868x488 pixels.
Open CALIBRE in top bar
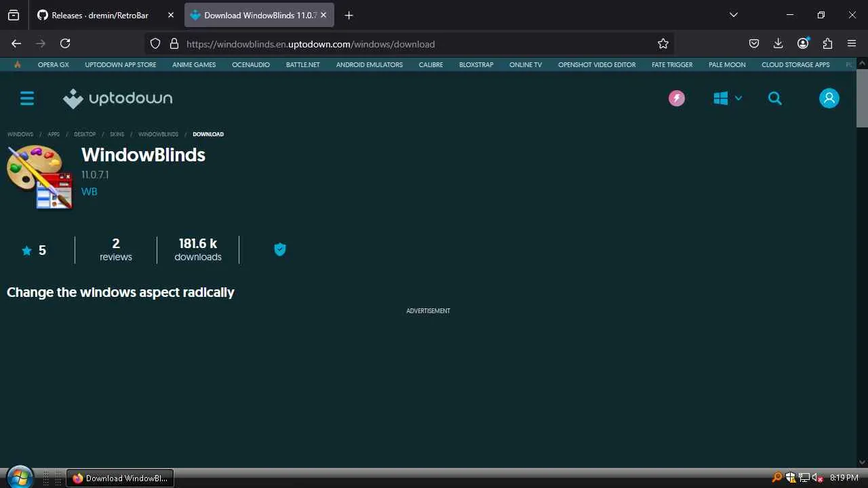[x=431, y=64]
